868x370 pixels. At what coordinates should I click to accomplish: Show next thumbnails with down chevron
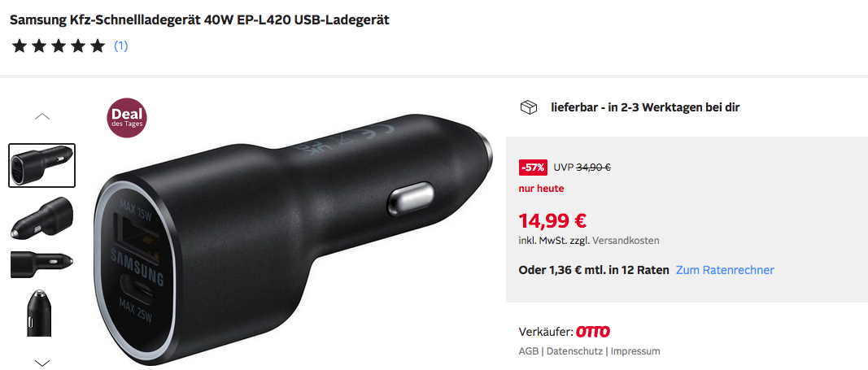pyautogui.click(x=42, y=363)
